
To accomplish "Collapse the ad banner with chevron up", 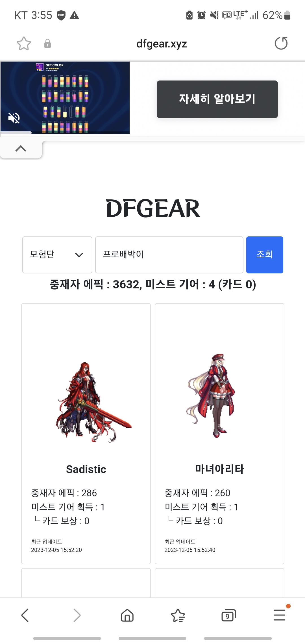I will [x=21, y=149].
